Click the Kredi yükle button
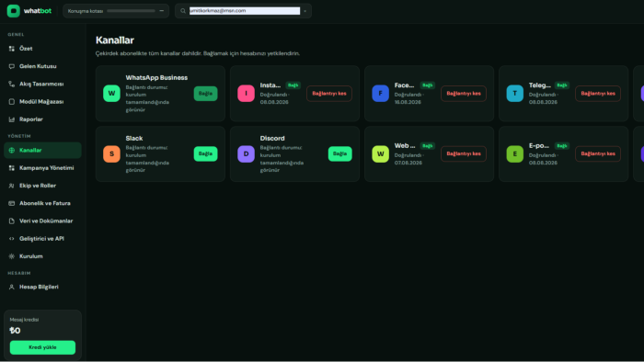Image resolution: width=644 pixels, height=362 pixels. pos(42,347)
